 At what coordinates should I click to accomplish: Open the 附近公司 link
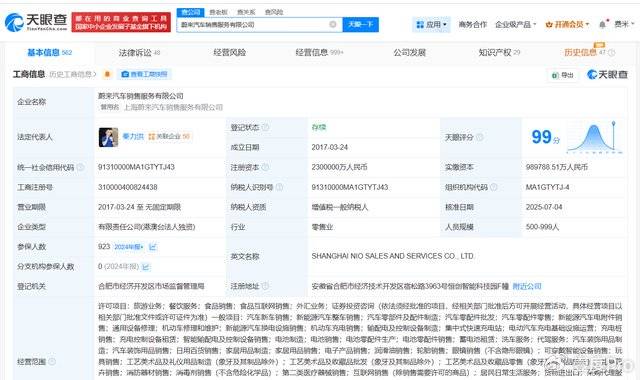click(x=527, y=287)
